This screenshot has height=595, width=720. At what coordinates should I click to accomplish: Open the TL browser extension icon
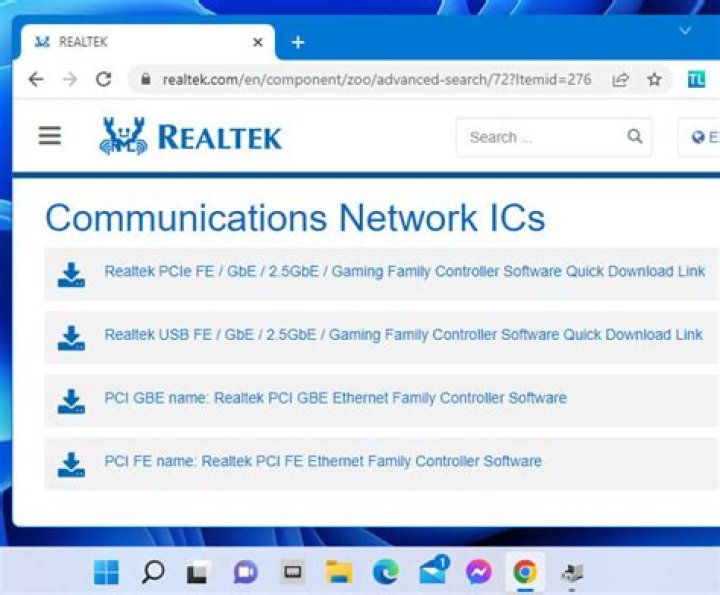pos(696,79)
